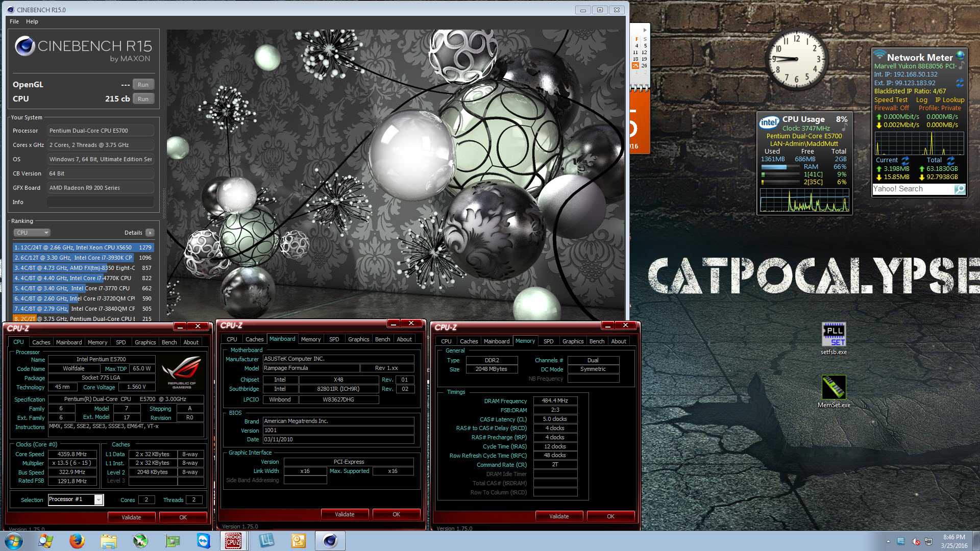This screenshot has width=980, height=551.
Task: Open IP Lookup link in Network Meter
Action: [950, 100]
